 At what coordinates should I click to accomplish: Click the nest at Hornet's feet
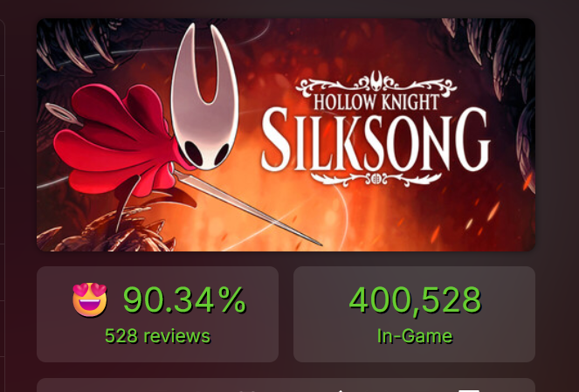(x=107, y=230)
